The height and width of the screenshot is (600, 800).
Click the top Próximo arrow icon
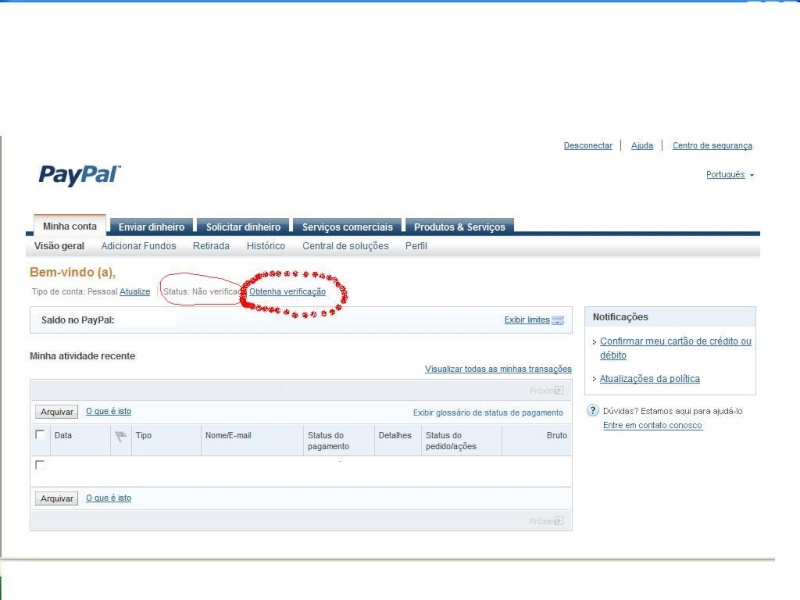pyautogui.click(x=559, y=391)
